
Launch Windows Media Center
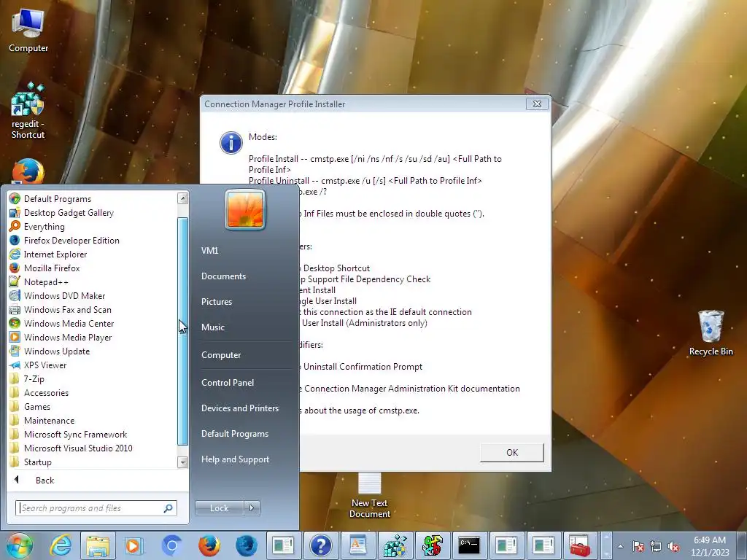click(69, 323)
